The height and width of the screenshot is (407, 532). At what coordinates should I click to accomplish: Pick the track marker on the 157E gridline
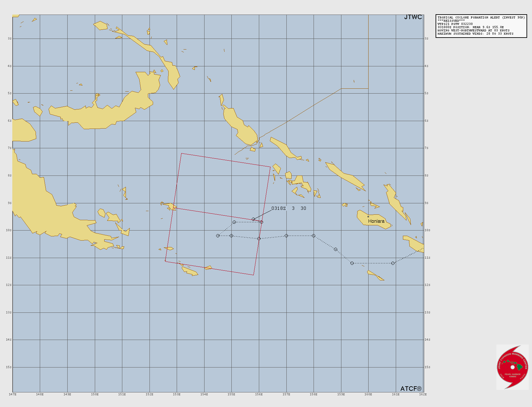click(x=286, y=236)
